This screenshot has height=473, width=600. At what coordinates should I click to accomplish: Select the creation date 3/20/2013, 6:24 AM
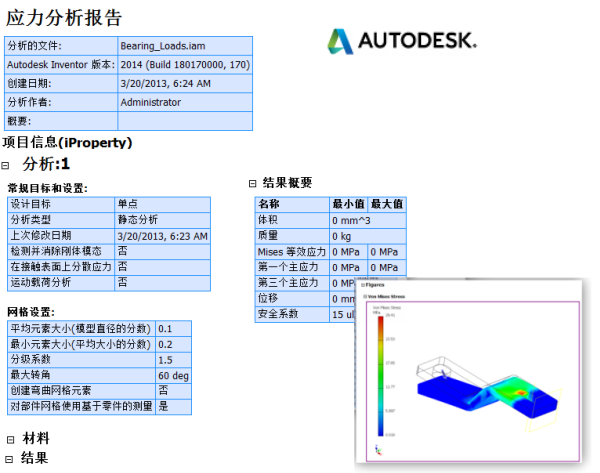[166, 83]
